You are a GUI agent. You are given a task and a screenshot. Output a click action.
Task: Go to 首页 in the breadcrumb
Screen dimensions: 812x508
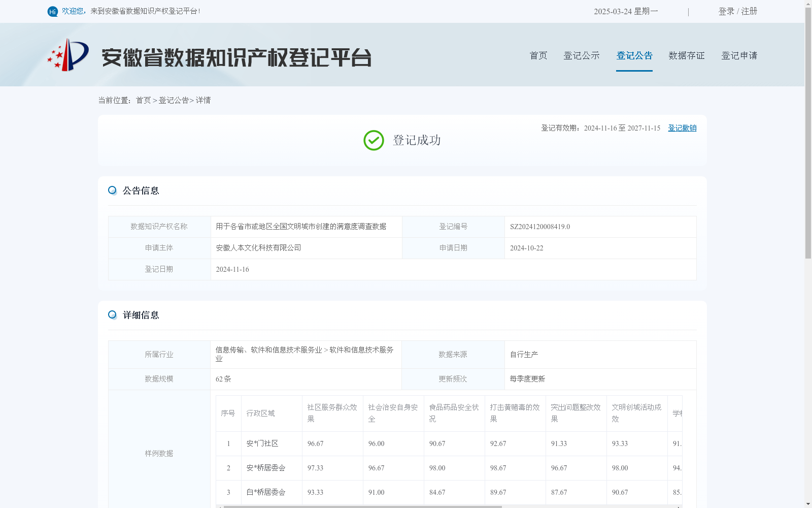pyautogui.click(x=143, y=101)
